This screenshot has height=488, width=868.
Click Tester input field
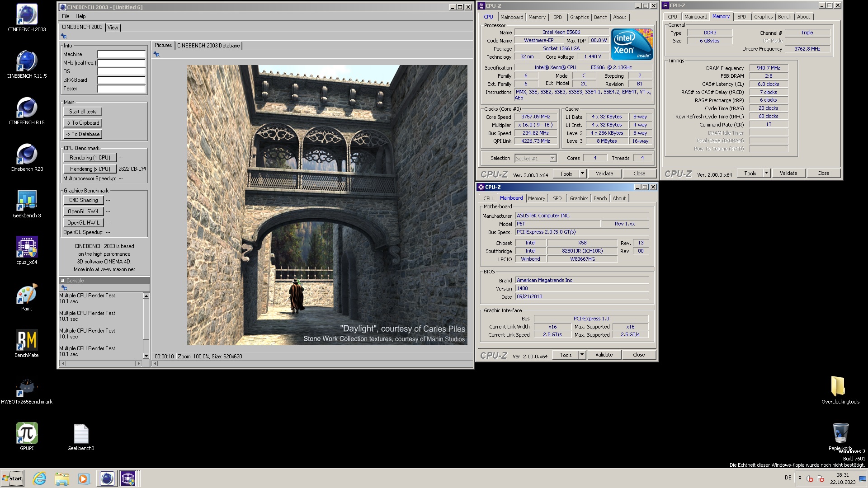[x=122, y=89]
